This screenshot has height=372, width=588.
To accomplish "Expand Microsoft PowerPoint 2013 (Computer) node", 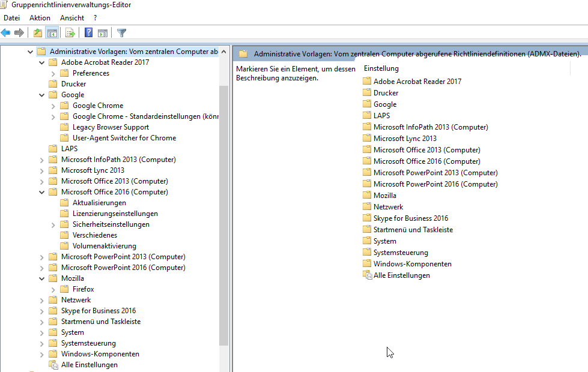I will tap(41, 257).
